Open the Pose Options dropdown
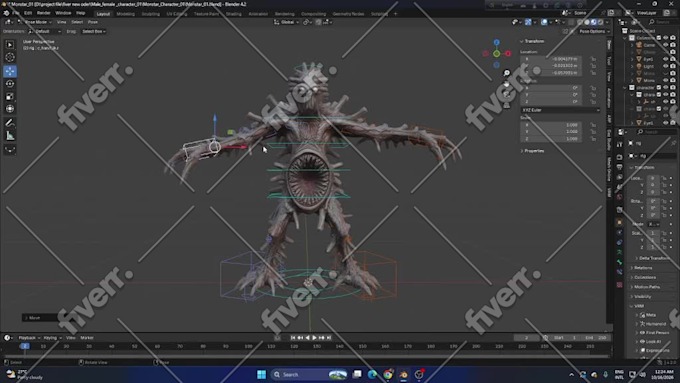Screen dimensions: 680x383 click(x=595, y=32)
